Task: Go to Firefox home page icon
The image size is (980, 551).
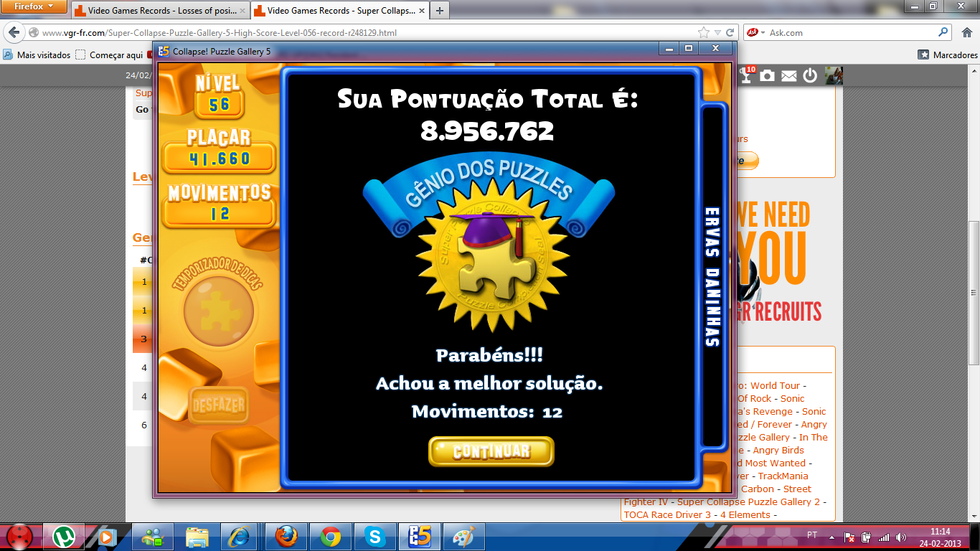Action: [x=966, y=32]
